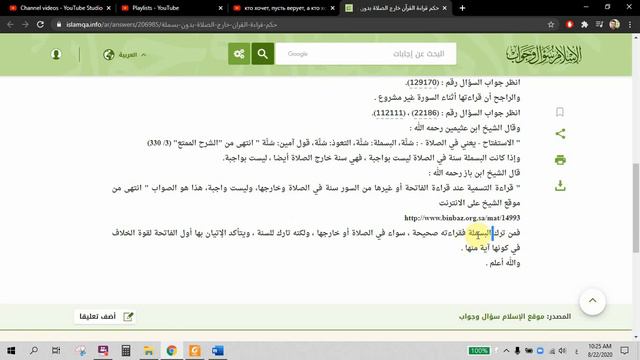The height and width of the screenshot is (360, 640).
Task: Open the Chrome extensions puzzle icon
Action: click(x=584, y=24)
